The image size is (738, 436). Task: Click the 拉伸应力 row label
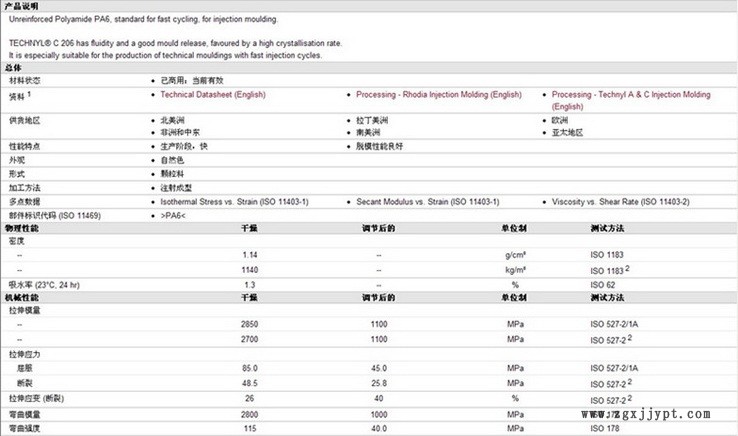[x=24, y=355]
